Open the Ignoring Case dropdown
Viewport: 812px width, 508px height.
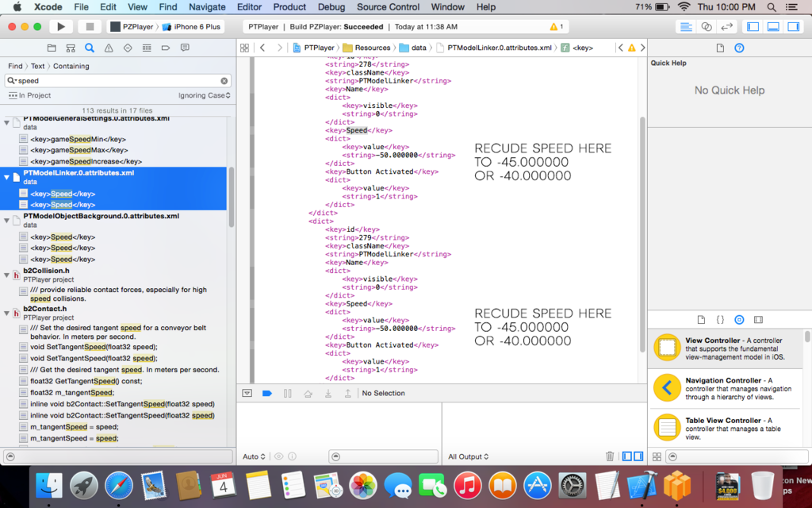(x=204, y=95)
